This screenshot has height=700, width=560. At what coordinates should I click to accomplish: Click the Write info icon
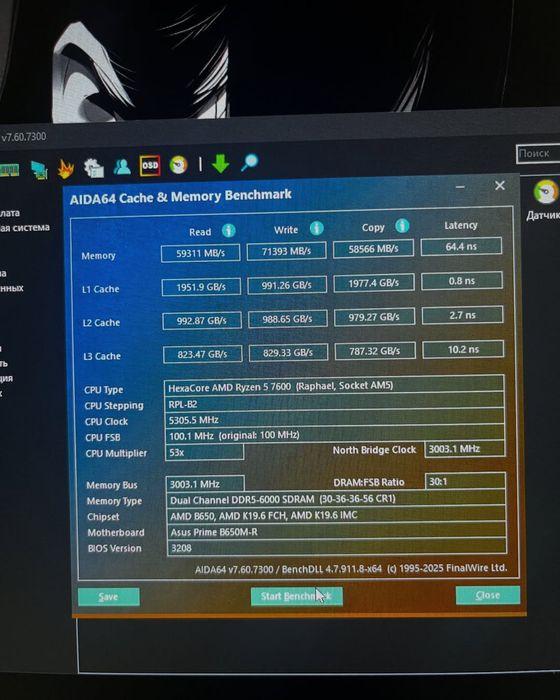coord(317,228)
